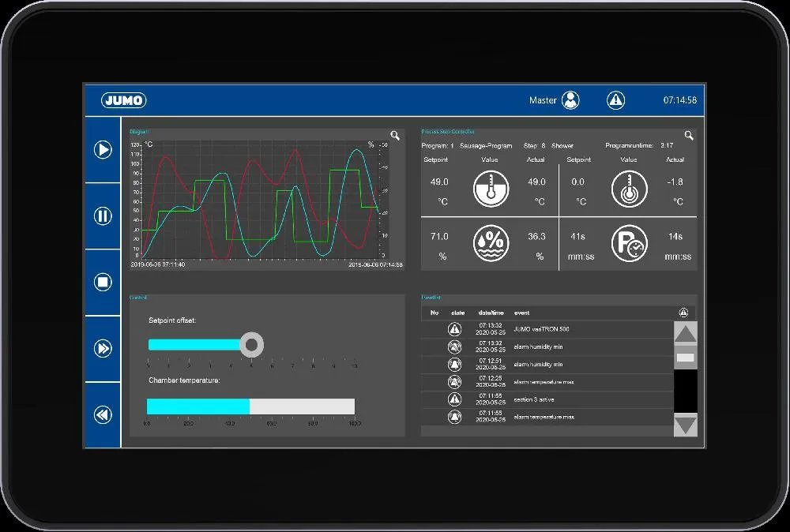This screenshot has width=790, height=532.
Task: Click the alarm icon in event list header
Action: click(x=683, y=313)
